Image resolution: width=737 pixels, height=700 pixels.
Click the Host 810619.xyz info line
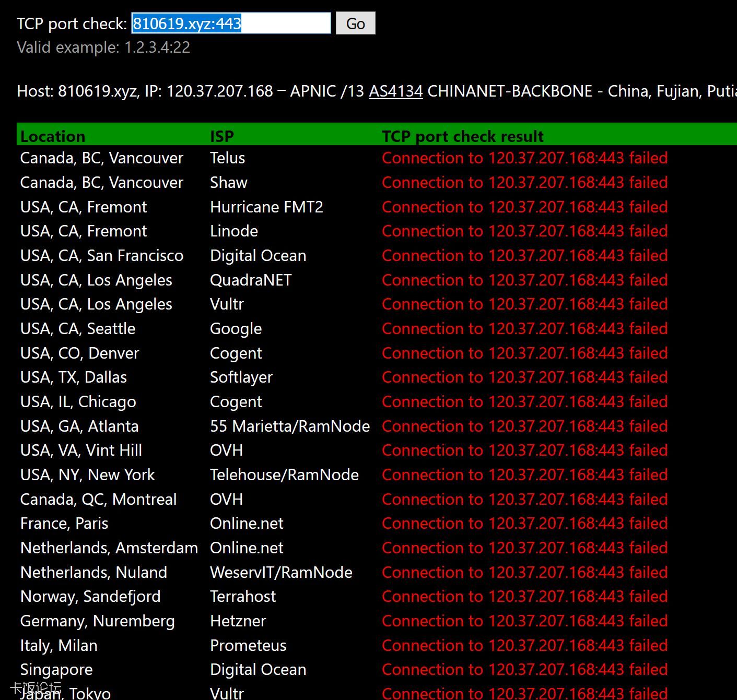[x=377, y=91]
